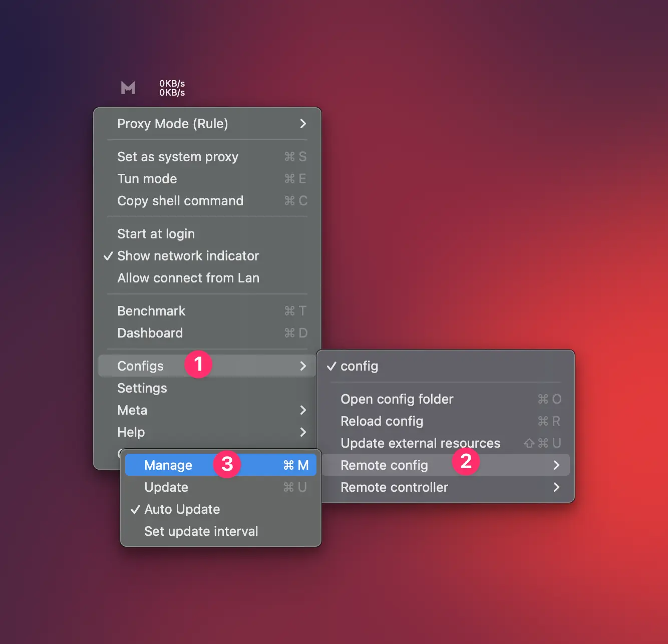Image resolution: width=668 pixels, height=644 pixels.
Task: Toggle Show network indicator checkmark
Action: [x=188, y=256]
